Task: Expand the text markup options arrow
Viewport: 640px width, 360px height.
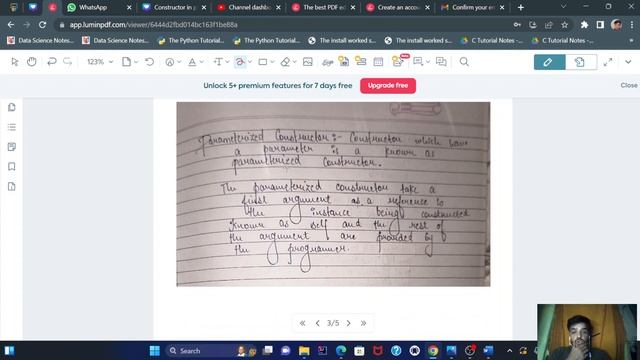Action: 202,62
